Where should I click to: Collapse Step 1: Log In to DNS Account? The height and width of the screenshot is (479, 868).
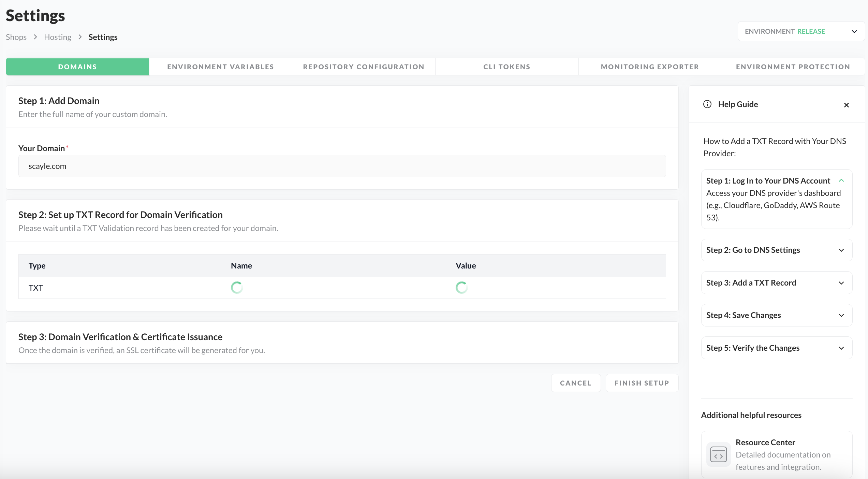tap(841, 180)
